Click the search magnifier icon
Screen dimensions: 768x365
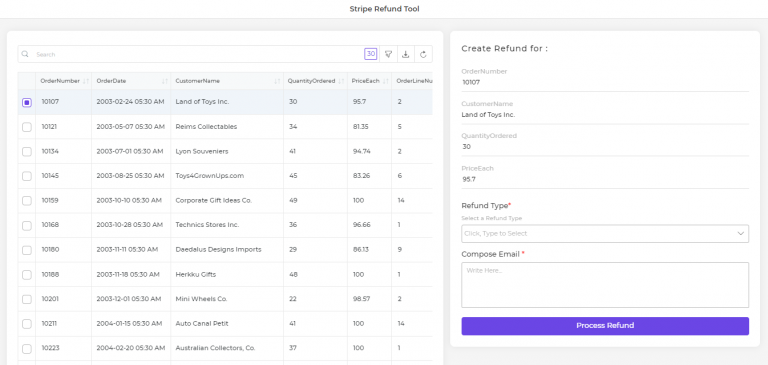click(x=25, y=54)
